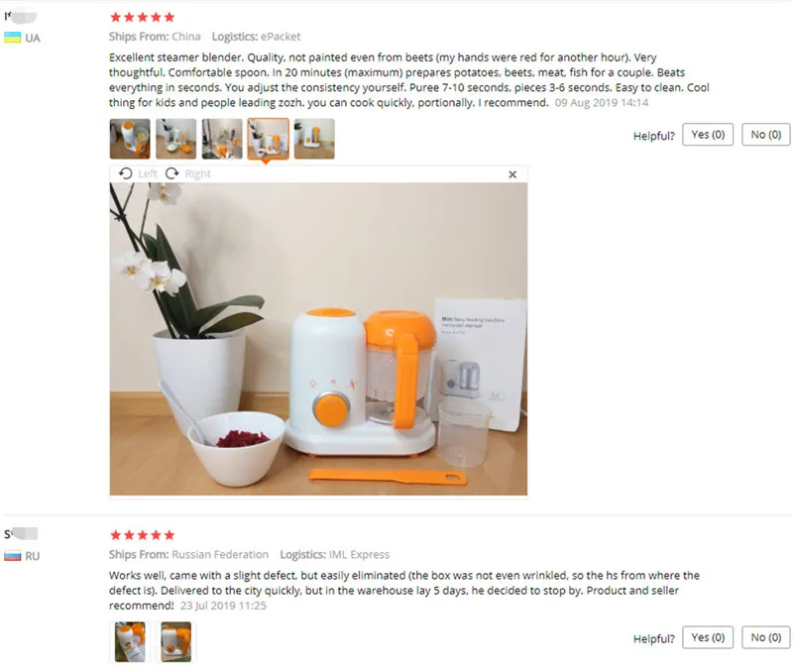Open second thumbnail in the RU review
The width and height of the screenshot is (793, 672).
[x=176, y=642]
